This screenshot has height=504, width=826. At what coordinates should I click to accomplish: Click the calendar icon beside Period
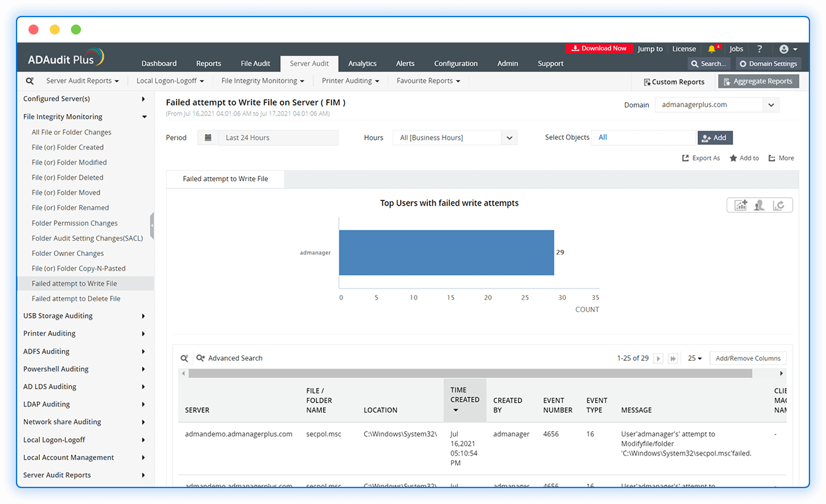click(x=208, y=138)
